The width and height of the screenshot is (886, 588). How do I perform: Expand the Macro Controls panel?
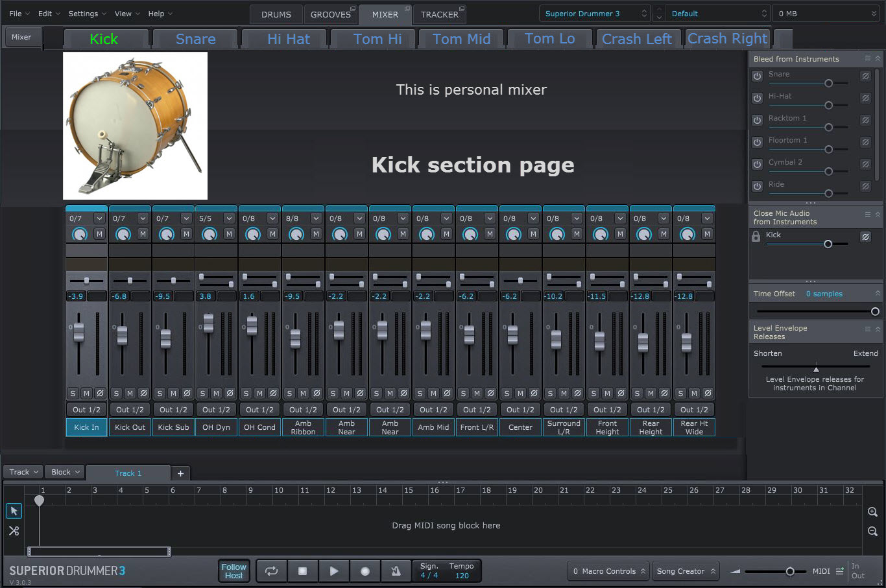(x=608, y=571)
